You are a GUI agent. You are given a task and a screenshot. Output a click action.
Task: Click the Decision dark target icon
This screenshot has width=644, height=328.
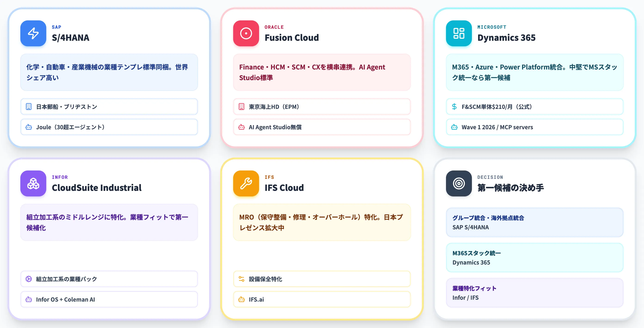click(x=459, y=183)
